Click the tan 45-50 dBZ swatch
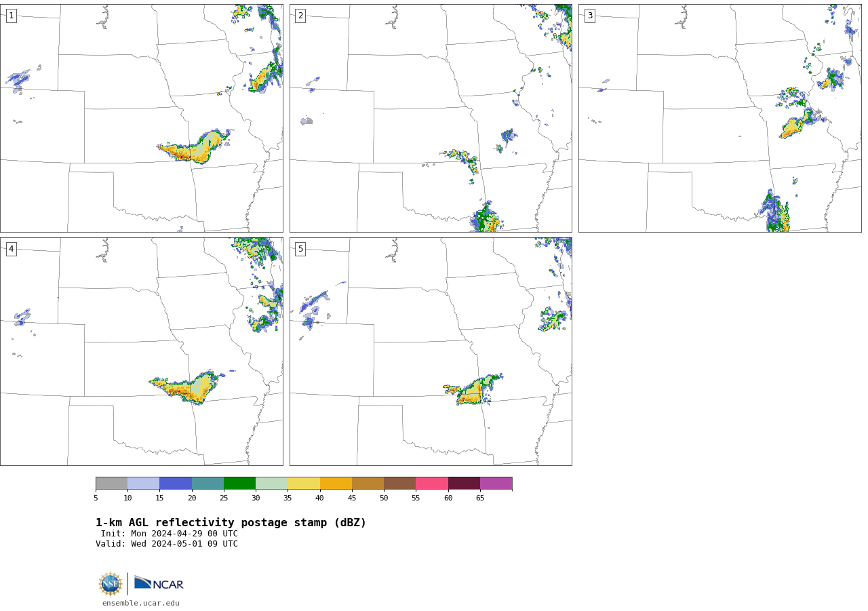Screen dimensions: 868x611 368,483
